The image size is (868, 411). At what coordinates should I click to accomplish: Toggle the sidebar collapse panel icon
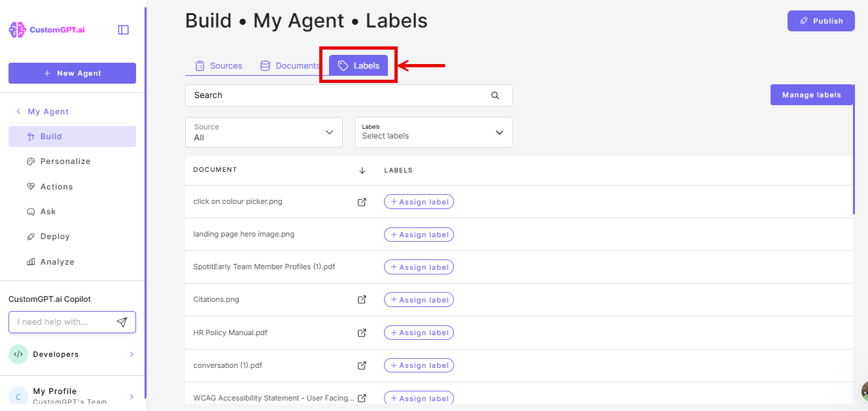[x=123, y=29]
